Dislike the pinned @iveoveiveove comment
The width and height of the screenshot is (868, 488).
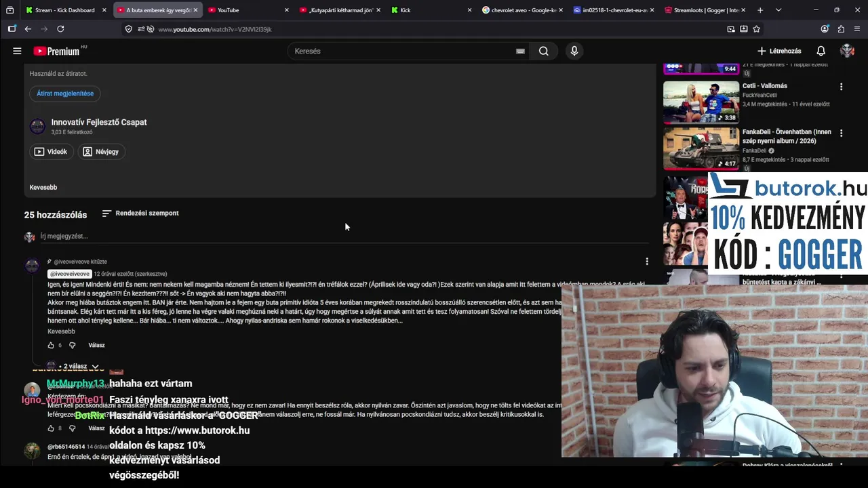73,345
